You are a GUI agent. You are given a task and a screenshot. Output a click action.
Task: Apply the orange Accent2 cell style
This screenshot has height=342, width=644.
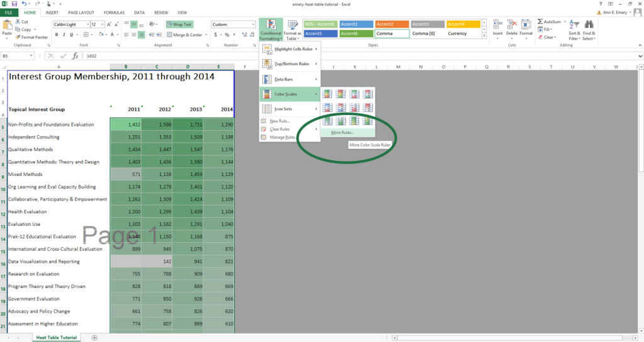click(x=392, y=24)
